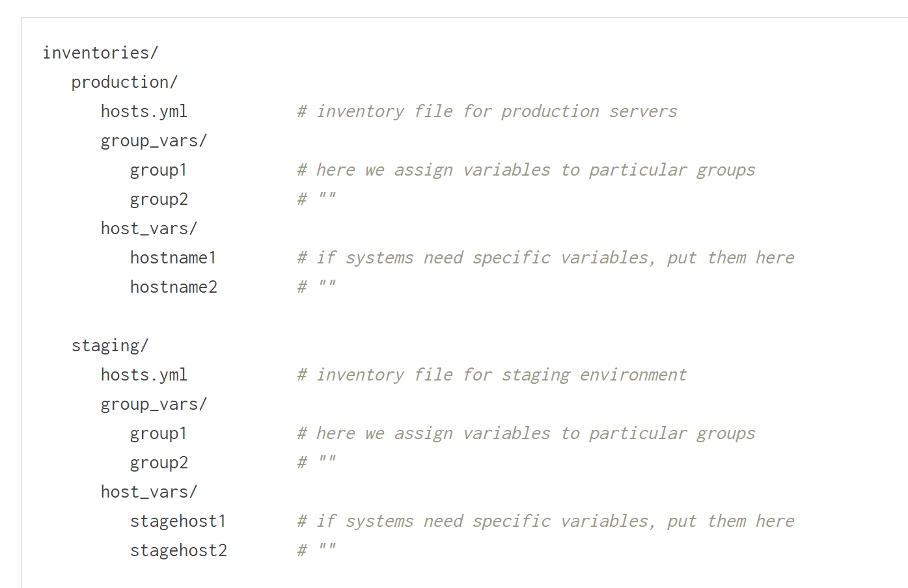Click the staging host_vars/ folder
The image size is (908, 588).
(148, 491)
